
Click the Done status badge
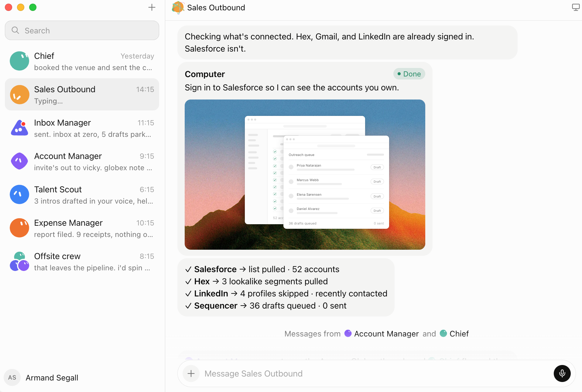click(x=409, y=74)
